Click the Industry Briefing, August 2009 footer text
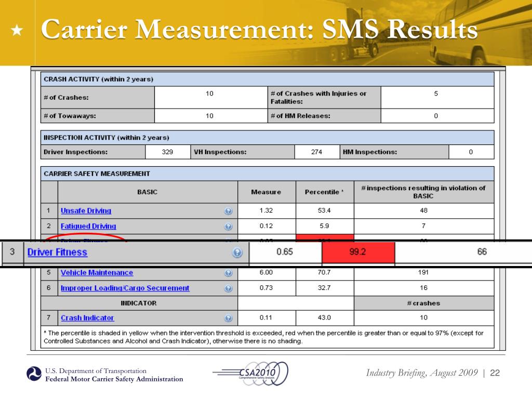The image size is (532, 399). point(422,373)
